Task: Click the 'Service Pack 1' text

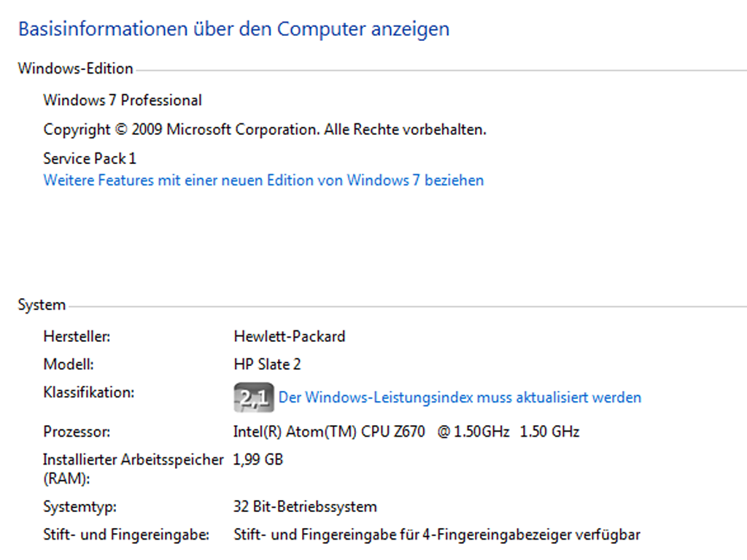Action: pyautogui.click(x=90, y=158)
